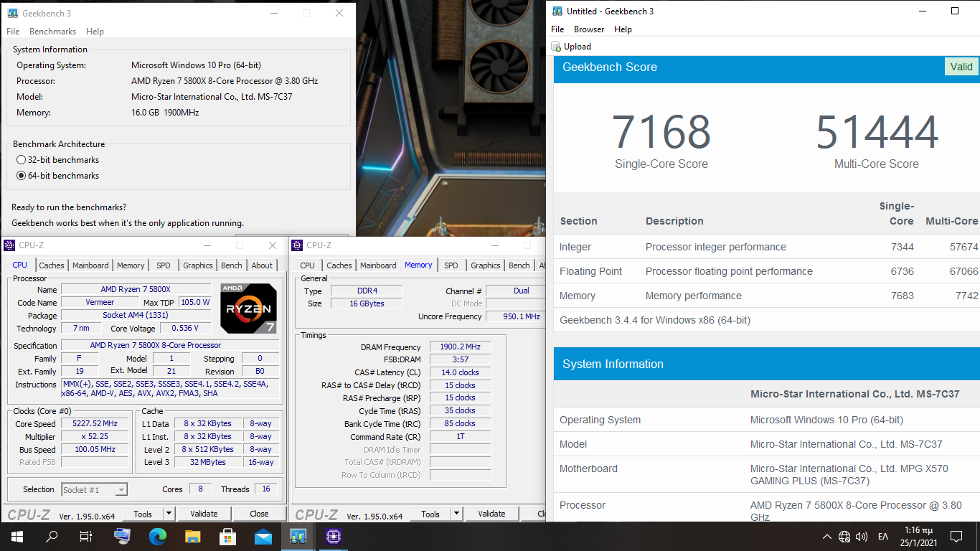This screenshot has height=551, width=980.
Task: Open File menu in Geekbench 3 left window
Action: point(13,32)
